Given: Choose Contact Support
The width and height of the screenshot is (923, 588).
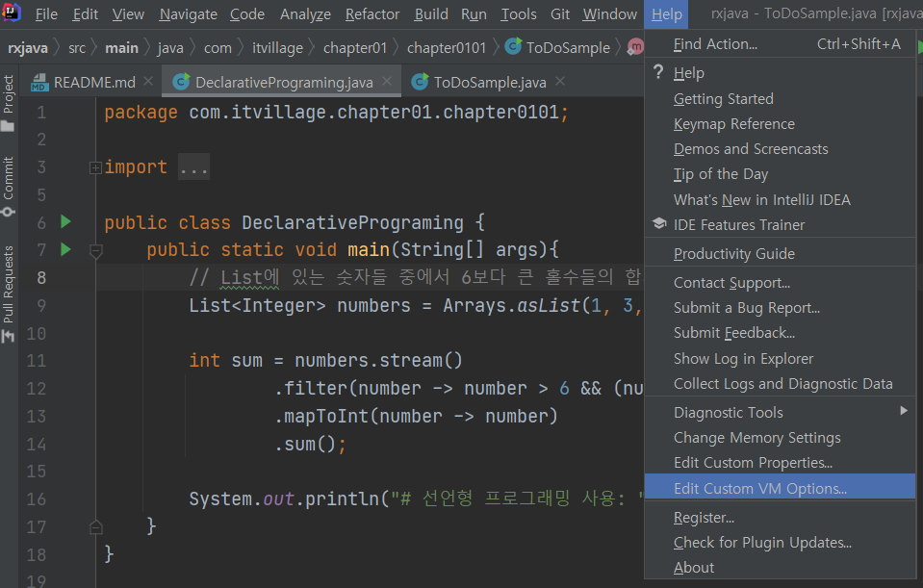Looking at the screenshot, I should 780,283.
